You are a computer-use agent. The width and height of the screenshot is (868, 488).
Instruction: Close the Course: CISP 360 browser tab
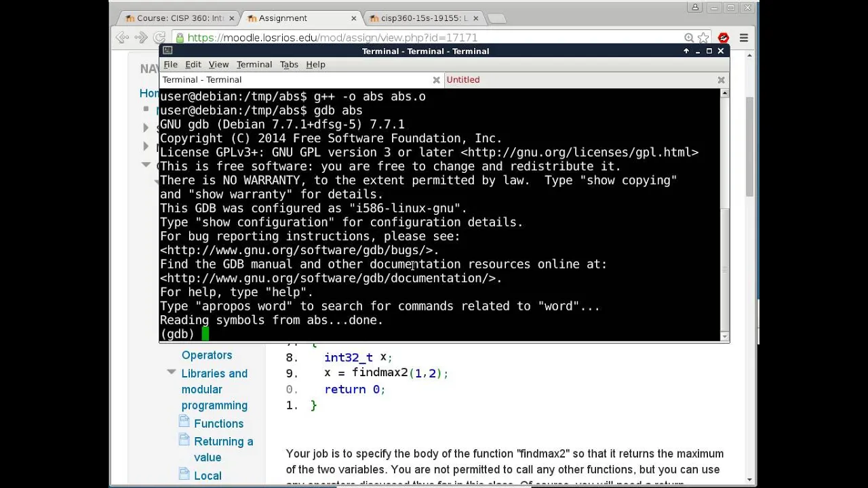click(232, 18)
